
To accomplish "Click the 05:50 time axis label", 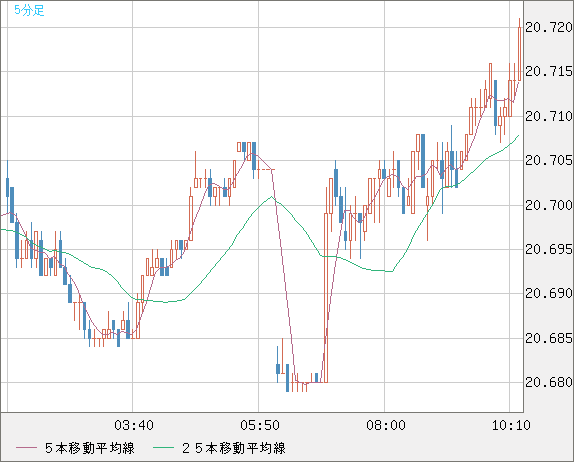I will point(260,425).
